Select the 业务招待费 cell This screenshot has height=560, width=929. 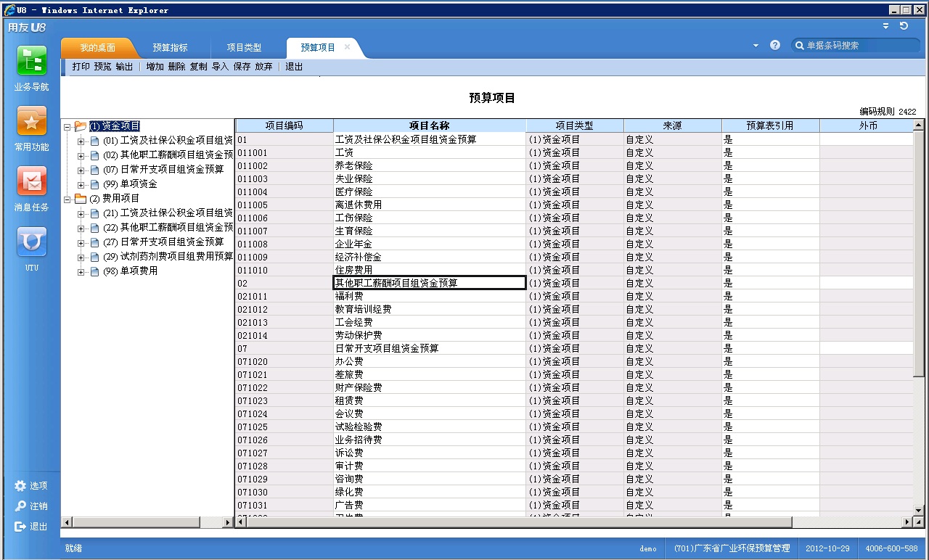[430, 440]
